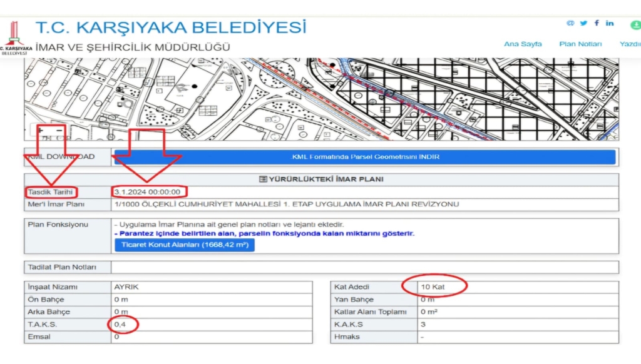
Task: Open Plan Notları menu item
Action: point(580,44)
